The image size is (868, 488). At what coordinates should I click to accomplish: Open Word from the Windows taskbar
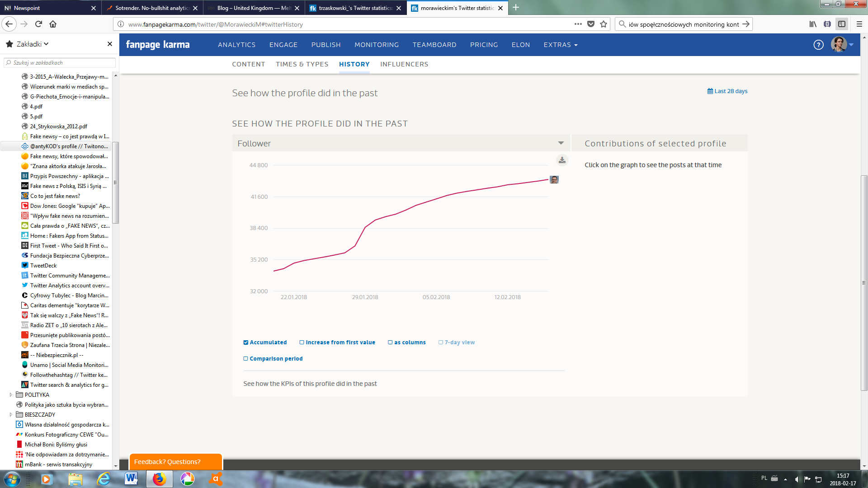click(x=131, y=479)
